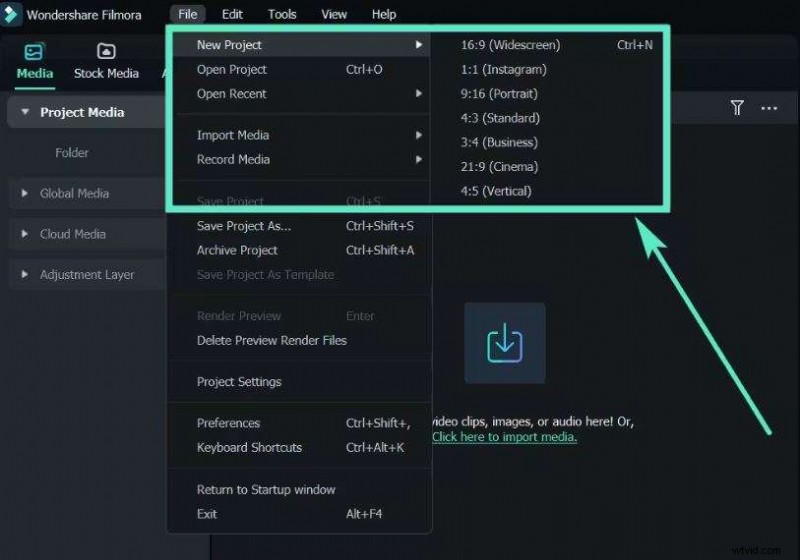Image resolution: width=800 pixels, height=560 pixels.
Task: Open the Help menu
Action: tap(384, 14)
